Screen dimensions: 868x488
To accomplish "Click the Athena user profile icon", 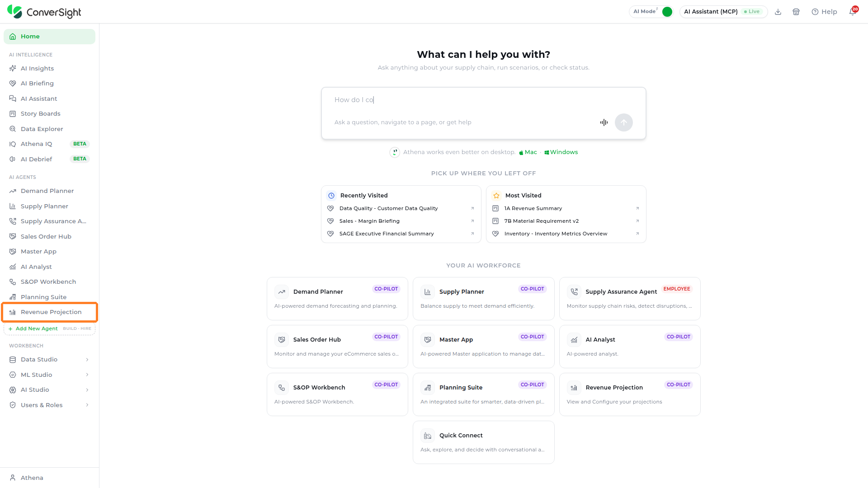I will click(13, 478).
